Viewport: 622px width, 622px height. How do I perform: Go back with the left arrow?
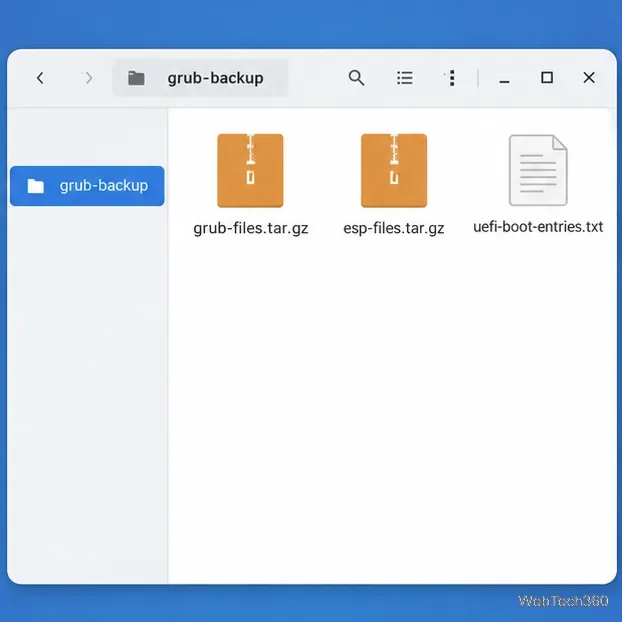(40, 78)
